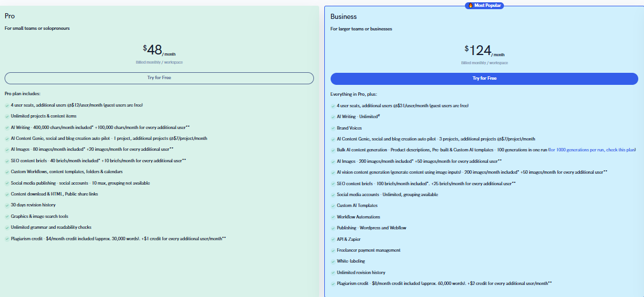Viewport: 644px width, 297px height.
Task: Click checkmark beside Freelancer payment management
Action: tap(332, 250)
